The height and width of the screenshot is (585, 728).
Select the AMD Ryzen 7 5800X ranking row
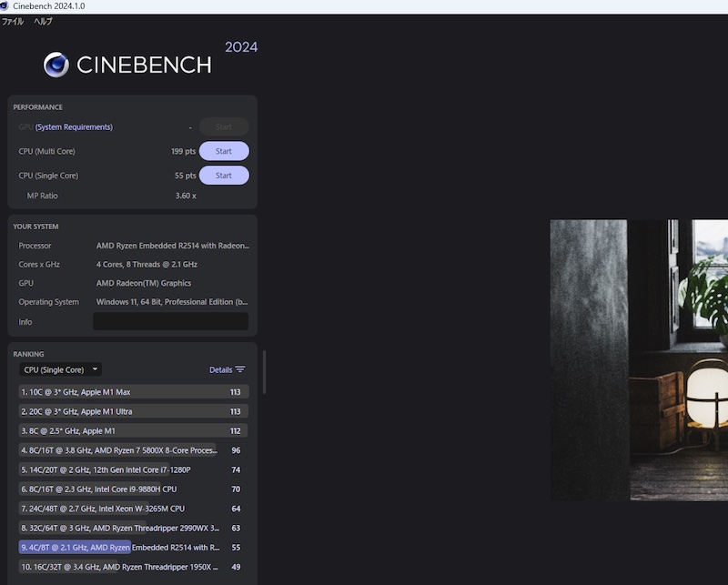point(134,450)
